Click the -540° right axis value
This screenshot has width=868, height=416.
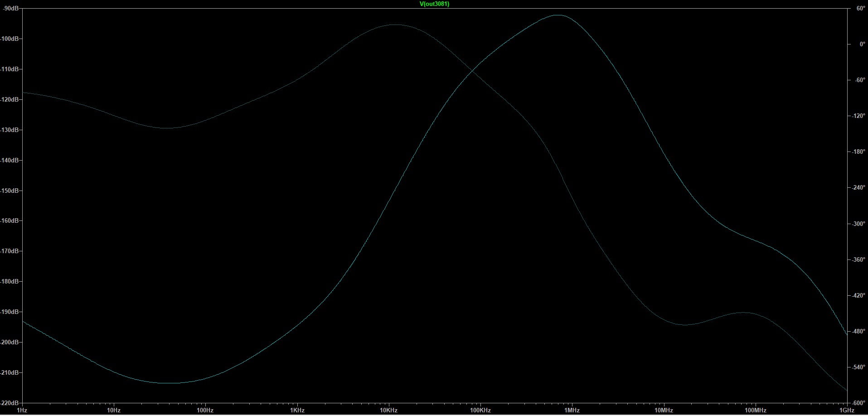[x=858, y=367]
